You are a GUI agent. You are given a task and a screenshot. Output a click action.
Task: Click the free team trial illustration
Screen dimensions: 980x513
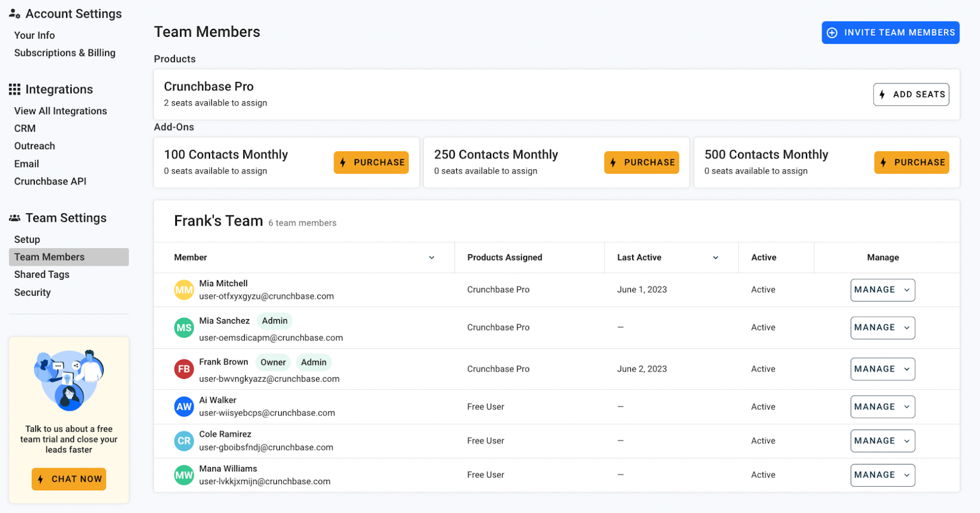69,381
